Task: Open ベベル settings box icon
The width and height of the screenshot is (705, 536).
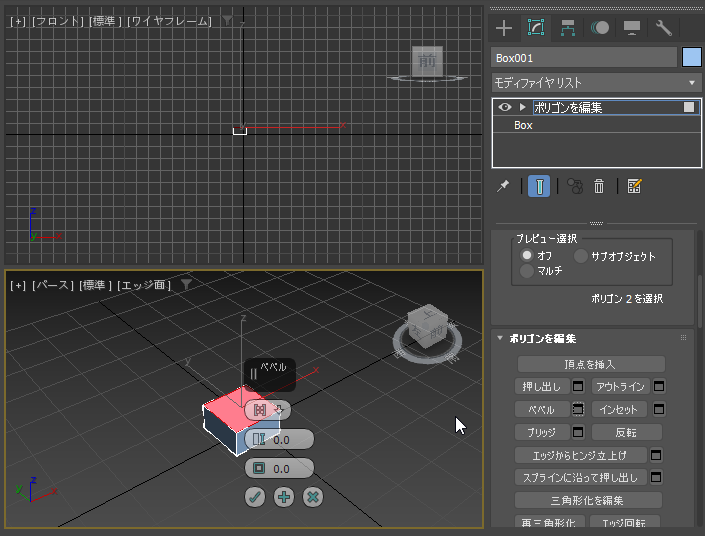Action: click(x=578, y=409)
